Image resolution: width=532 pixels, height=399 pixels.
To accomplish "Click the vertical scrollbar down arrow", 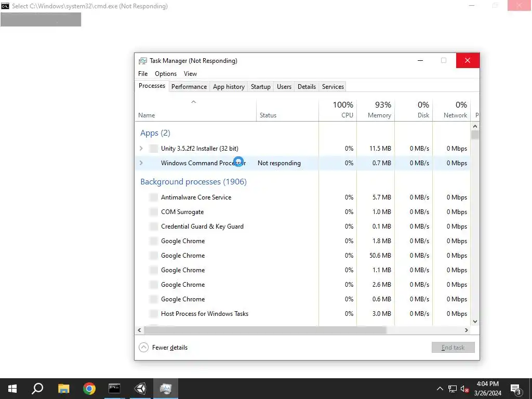I will tap(475, 321).
